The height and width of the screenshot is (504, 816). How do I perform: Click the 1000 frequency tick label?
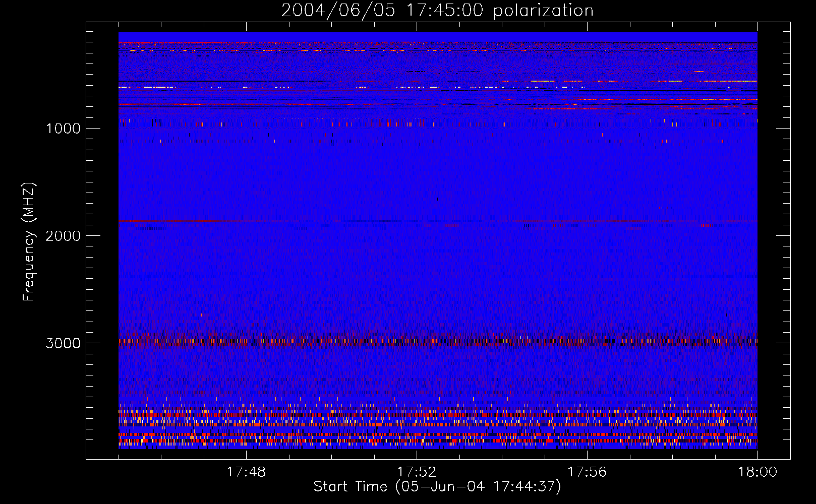64,129
